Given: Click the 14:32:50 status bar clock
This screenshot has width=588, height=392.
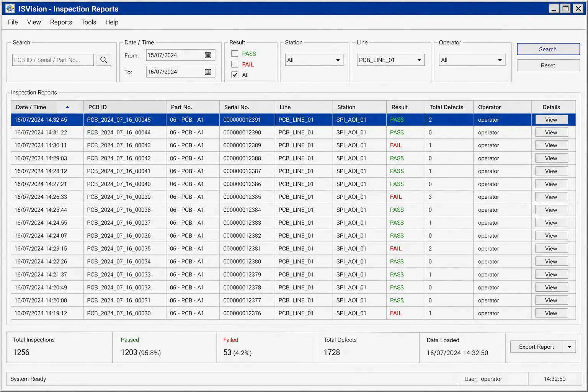Looking at the screenshot, I should pos(555,379).
